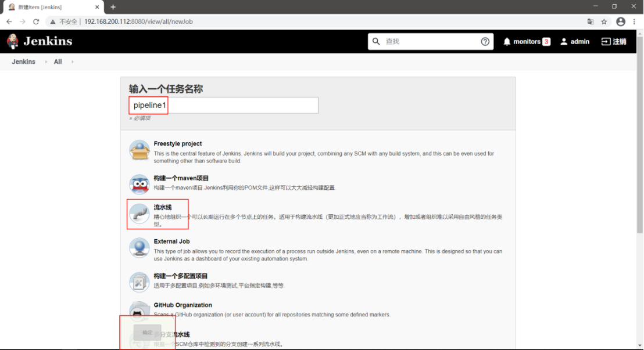
Task: Open a new browser tab
Action: coord(113,7)
